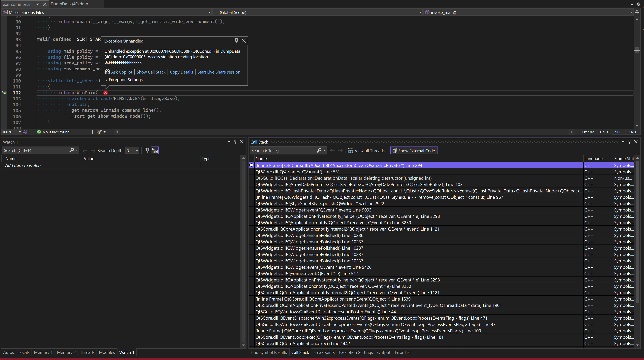Click the Call Stack next result arrow
Viewport: 644px width, 360px height.
point(340,150)
